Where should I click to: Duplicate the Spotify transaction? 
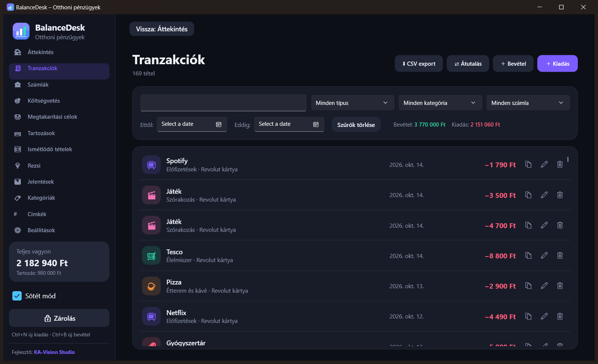528,164
